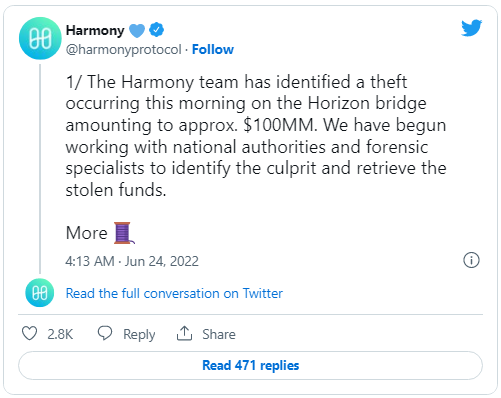Click the small Harmony avatar near conversation link
Image resolution: width=501 pixels, height=398 pixels.
[40, 293]
